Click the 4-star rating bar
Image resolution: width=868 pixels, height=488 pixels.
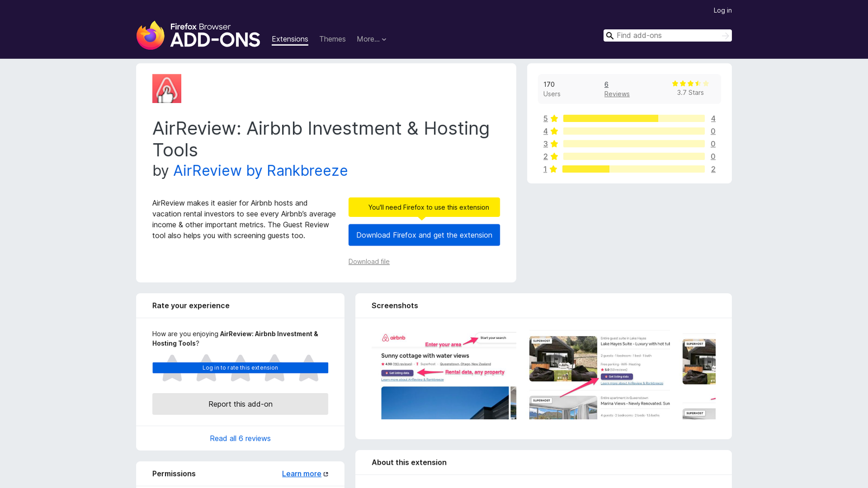coord(634,131)
